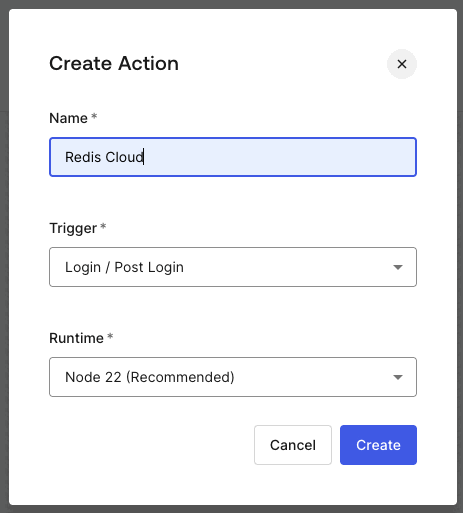This screenshot has width=463, height=513.
Task: Click the Runtime field label
Action: click(x=76, y=338)
